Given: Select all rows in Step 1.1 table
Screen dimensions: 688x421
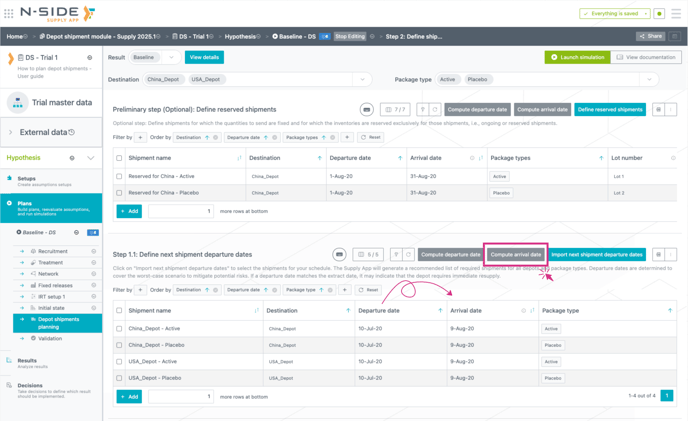Looking at the screenshot, I should point(119,311).
